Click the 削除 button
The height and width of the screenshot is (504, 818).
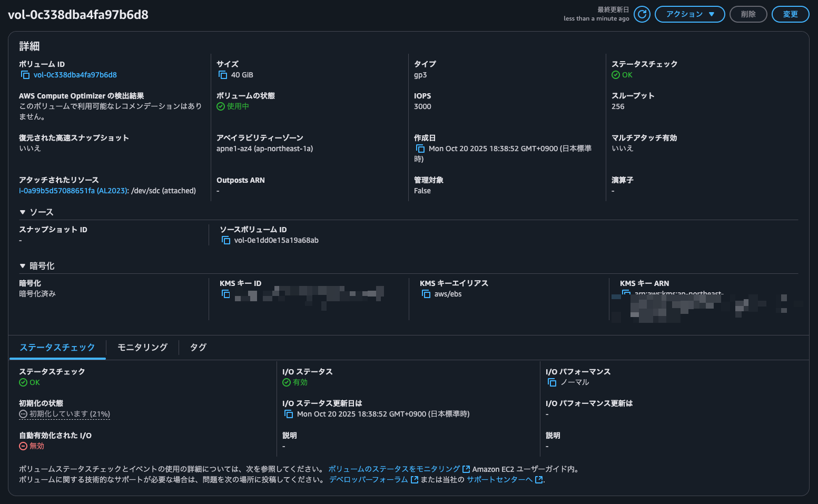(748, 14)
